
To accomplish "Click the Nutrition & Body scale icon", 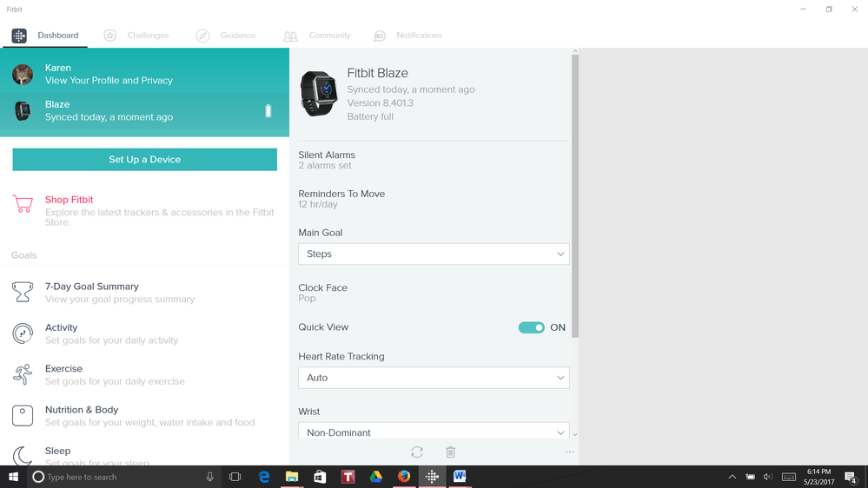I will tap(23, 416).
